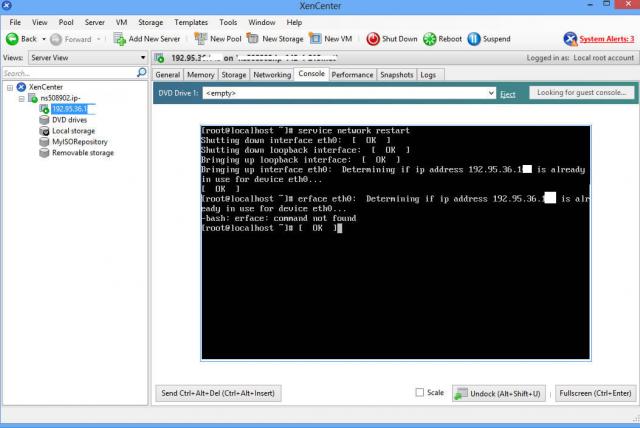
Task: Click the 192.95.36 VM icon in tree
Action: click(x=44, y=109)
